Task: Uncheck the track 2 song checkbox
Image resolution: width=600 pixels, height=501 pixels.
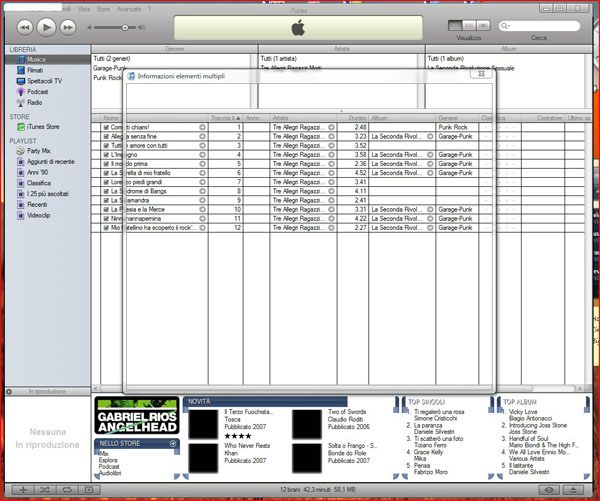Action: coord(106,136)
